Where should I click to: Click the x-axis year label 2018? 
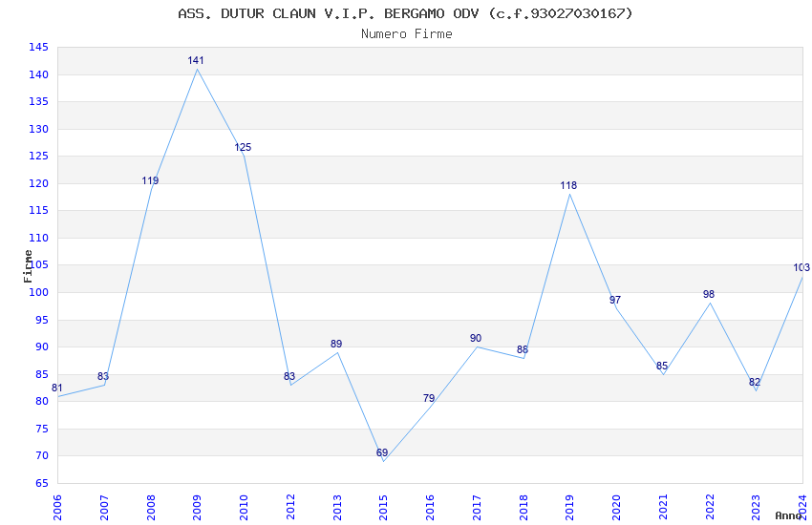pos(524,508)
